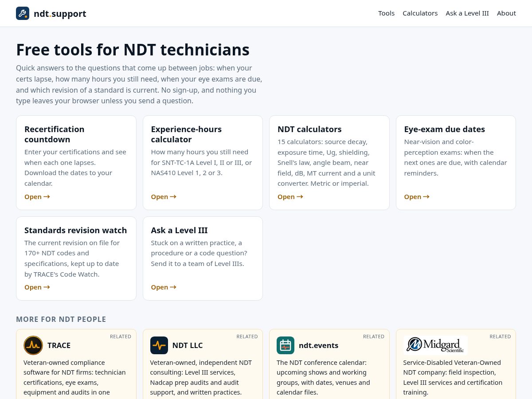The height and width of the screenshot is (399, 532).
Task: Click the Experience-hours calculator heading
Action: coord(186,134)
